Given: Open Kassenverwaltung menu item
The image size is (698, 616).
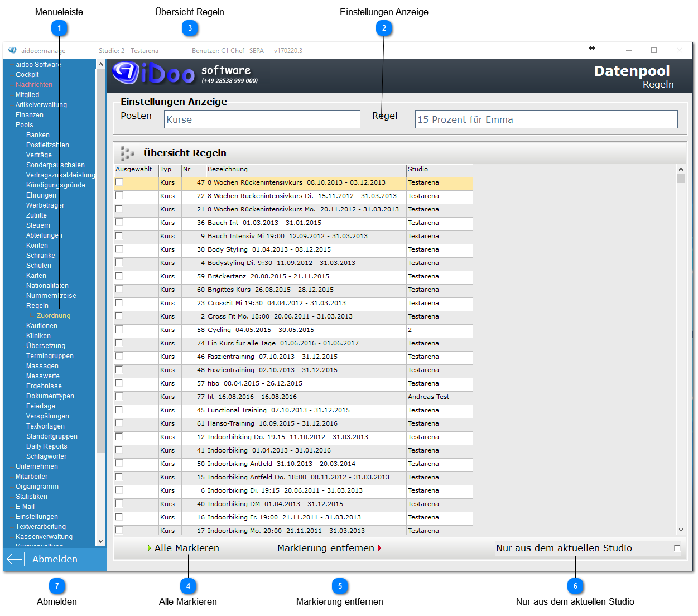Looking at the screenshot, I should 44,537.
